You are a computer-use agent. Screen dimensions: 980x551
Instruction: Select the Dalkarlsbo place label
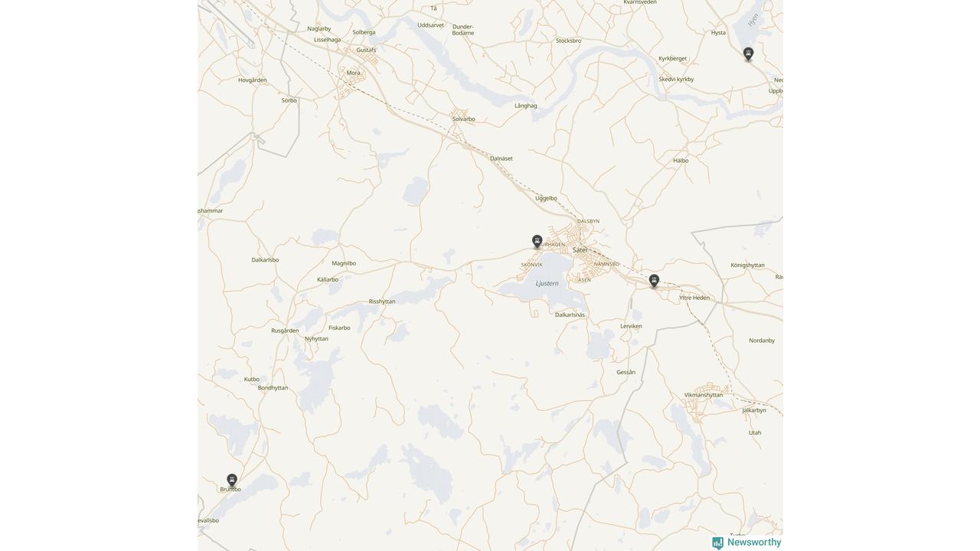click(265, 259)
